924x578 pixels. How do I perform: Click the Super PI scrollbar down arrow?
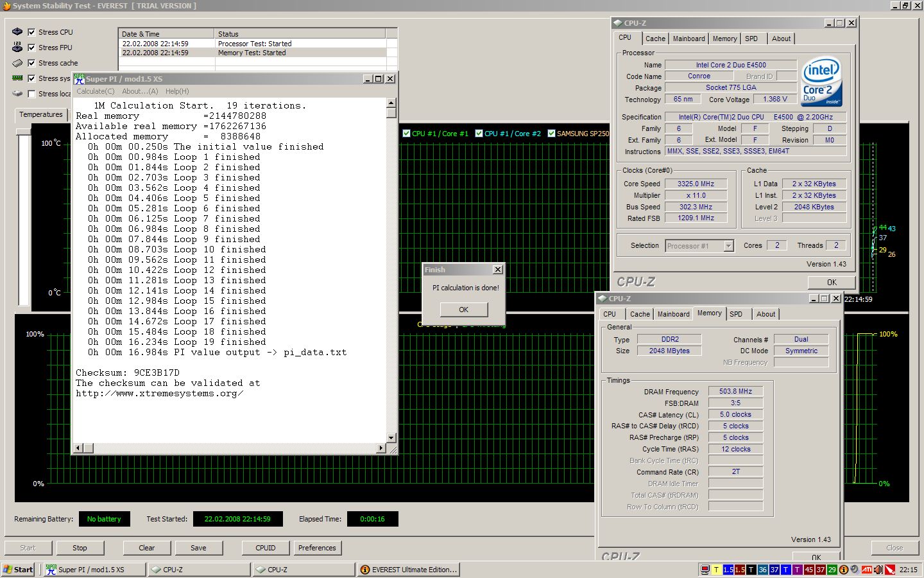[x=391, y=438]
